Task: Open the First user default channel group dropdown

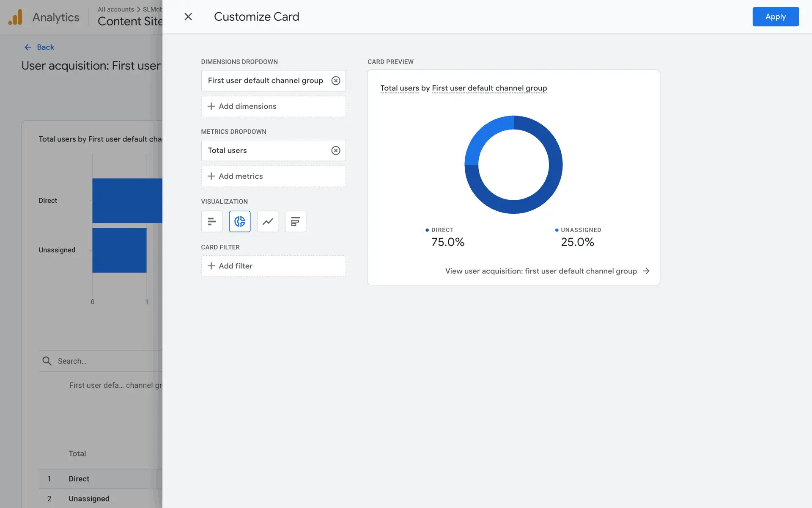Action: (x=265, y=80)
